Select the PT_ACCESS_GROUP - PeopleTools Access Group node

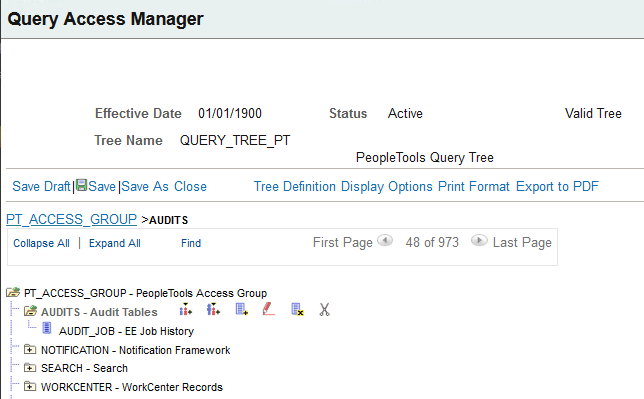pyautogui.click(x=145, y=293)
